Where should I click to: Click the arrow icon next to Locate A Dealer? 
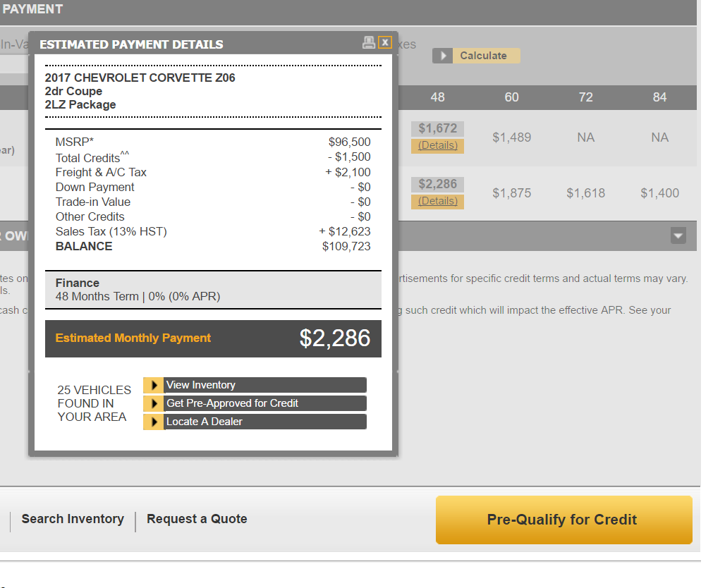tap(153, 422)
